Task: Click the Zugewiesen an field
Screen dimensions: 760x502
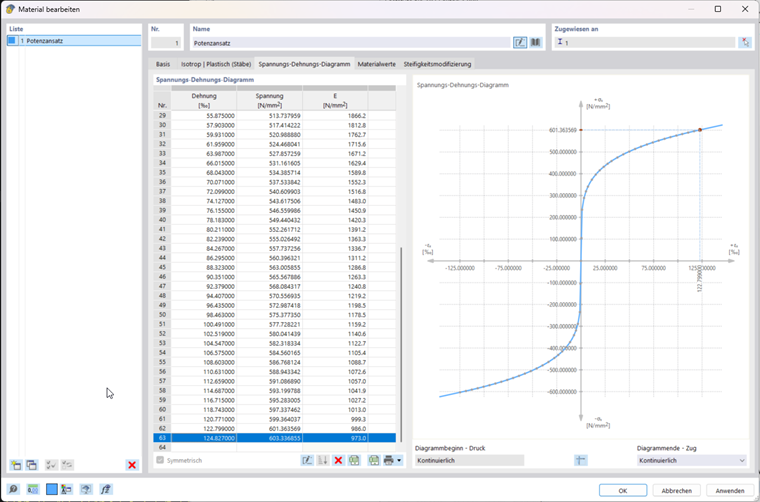Action: pyautogui.click(x=645, y=43)
